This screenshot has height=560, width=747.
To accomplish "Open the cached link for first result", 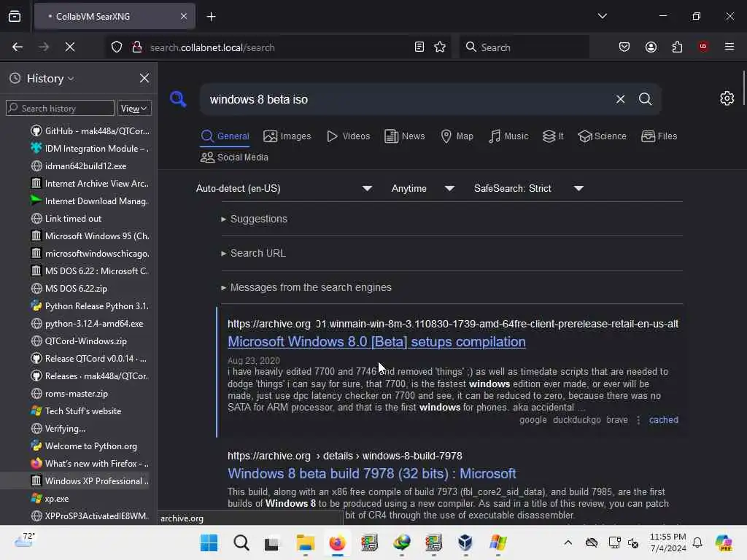I will 663,420.
